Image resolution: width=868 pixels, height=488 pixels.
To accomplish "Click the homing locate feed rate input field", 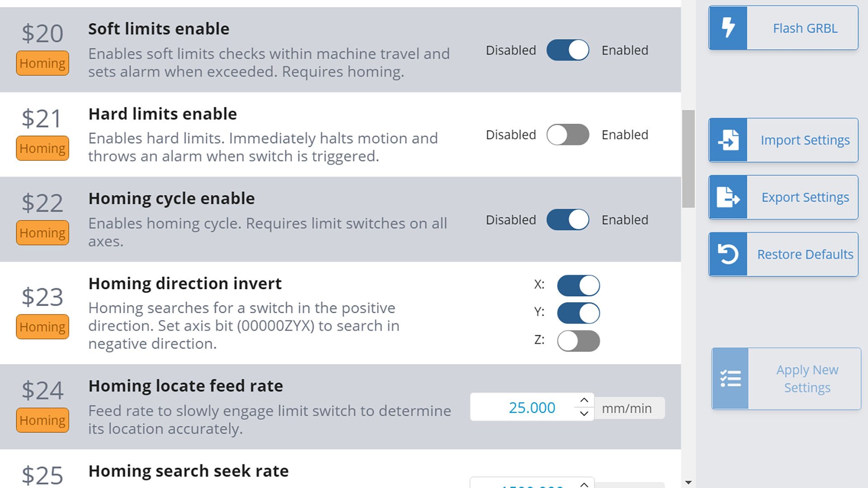I will [x=524, y=408].
